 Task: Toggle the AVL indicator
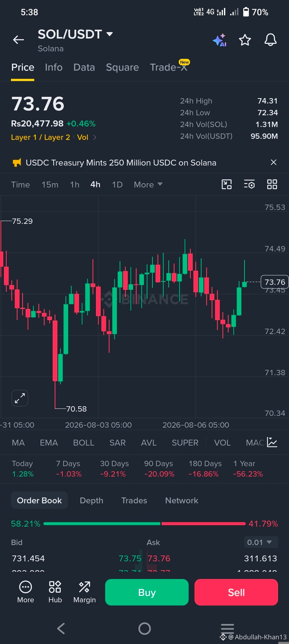coord(149,443)
